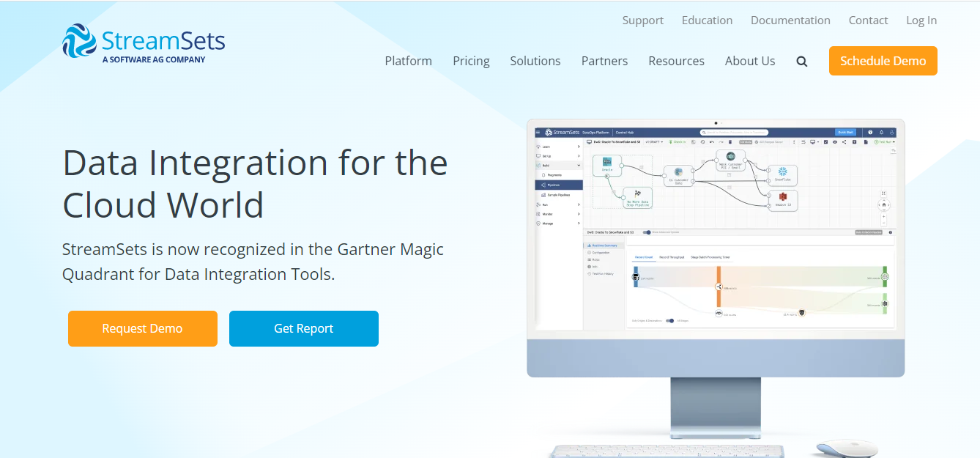Expand the Monitor sidebar section
The width and height of the screenshot is (980, 458).
[x=558, y=214]
